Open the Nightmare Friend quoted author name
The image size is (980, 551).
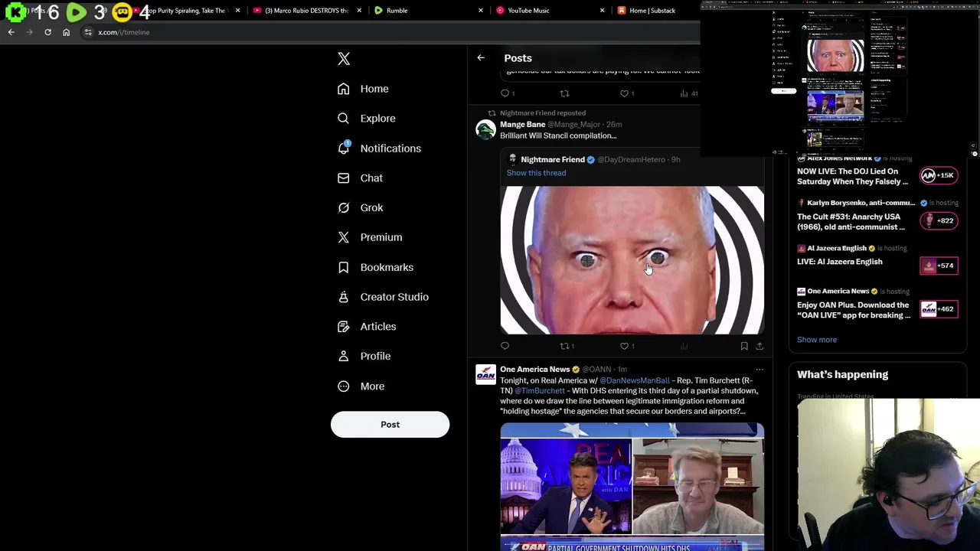pos(552,159)
